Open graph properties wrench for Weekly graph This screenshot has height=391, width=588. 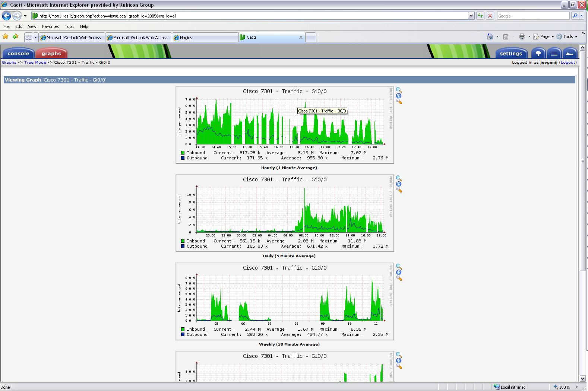tap(399, 278)
